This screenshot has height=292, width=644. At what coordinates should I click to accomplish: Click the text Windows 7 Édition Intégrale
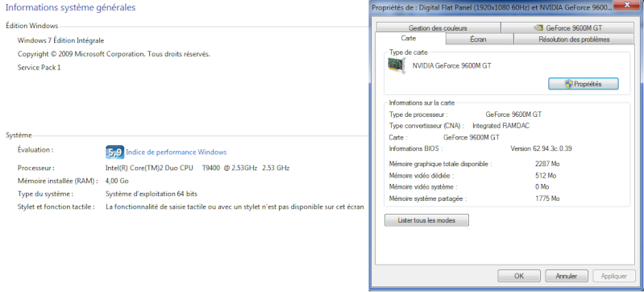[x=60, y=40]
